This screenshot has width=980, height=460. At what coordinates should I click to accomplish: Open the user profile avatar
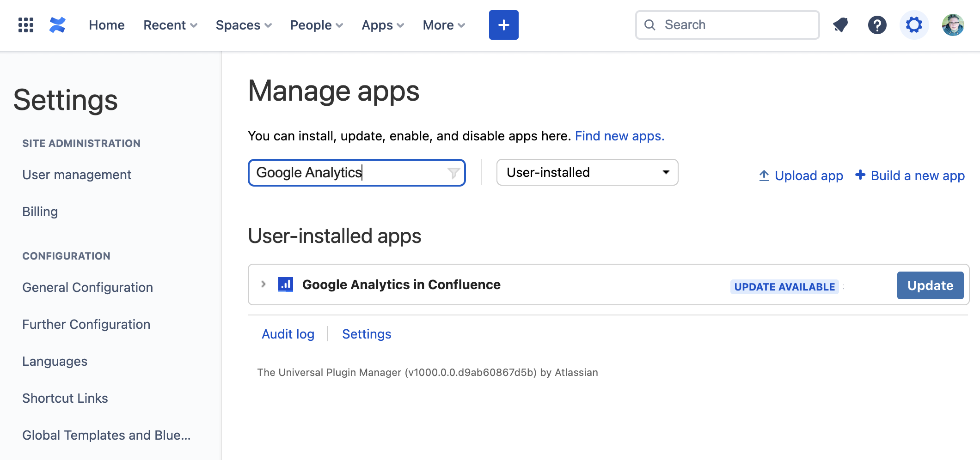(x=953, y=25)
